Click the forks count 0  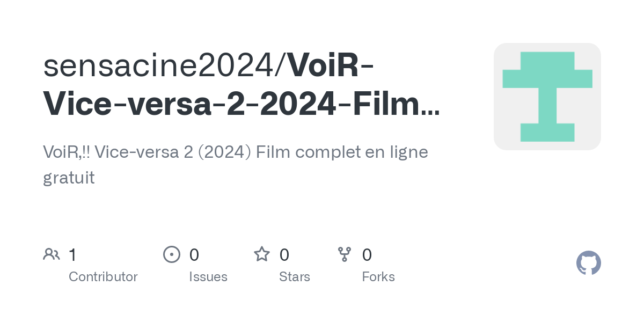367,255
